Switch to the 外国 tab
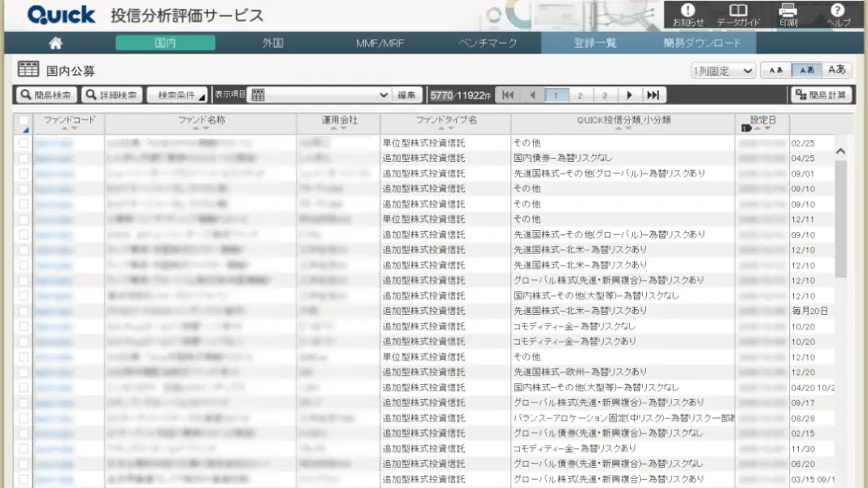The height and width of the screenshot is (488, 868). [x=272, y=43]
